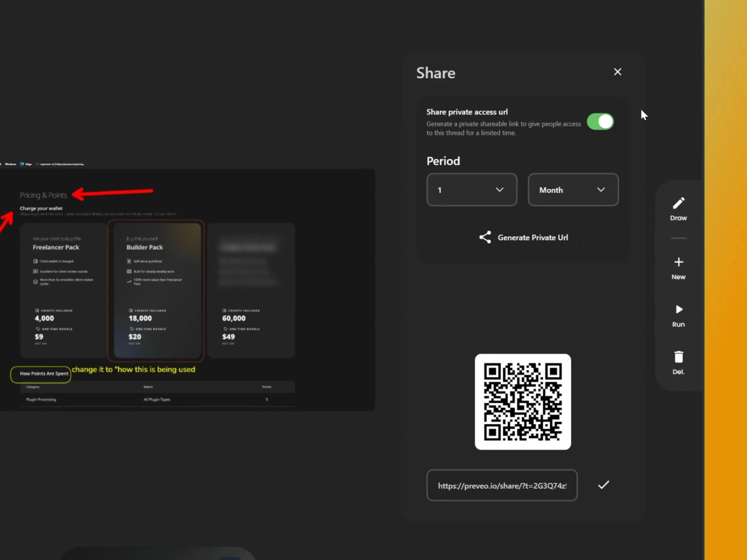The width and height of the screenshot is (747, 560).
Task: Click the preveo.io share URL field
Action: click(x=502, y=485)
